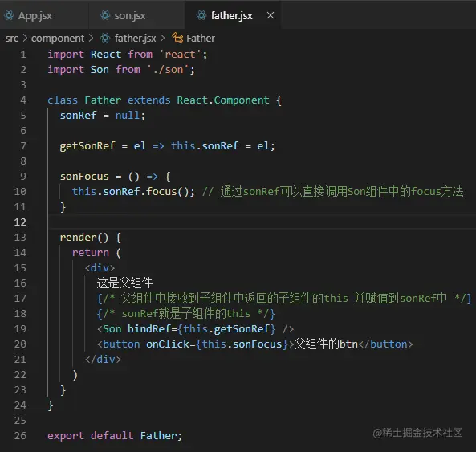Image resolution: width=476 pixels, height=452 pixels.
Task: Close the father.jsx tab
Action: click(x=271, y=15)
